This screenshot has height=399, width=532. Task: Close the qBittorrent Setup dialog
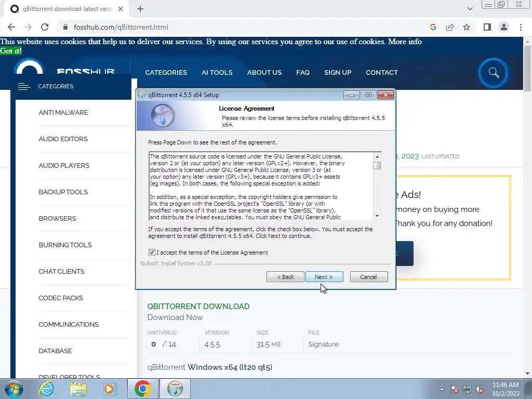point(386,95)
